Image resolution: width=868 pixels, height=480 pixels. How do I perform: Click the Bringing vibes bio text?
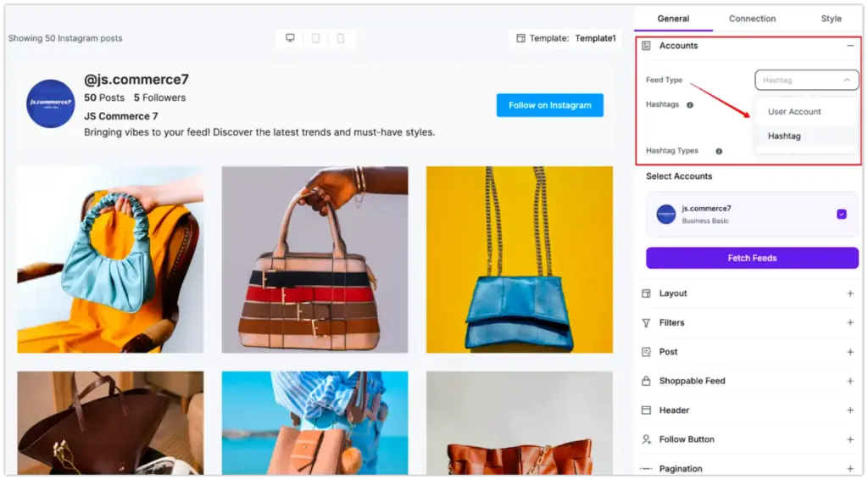[259, 132]
